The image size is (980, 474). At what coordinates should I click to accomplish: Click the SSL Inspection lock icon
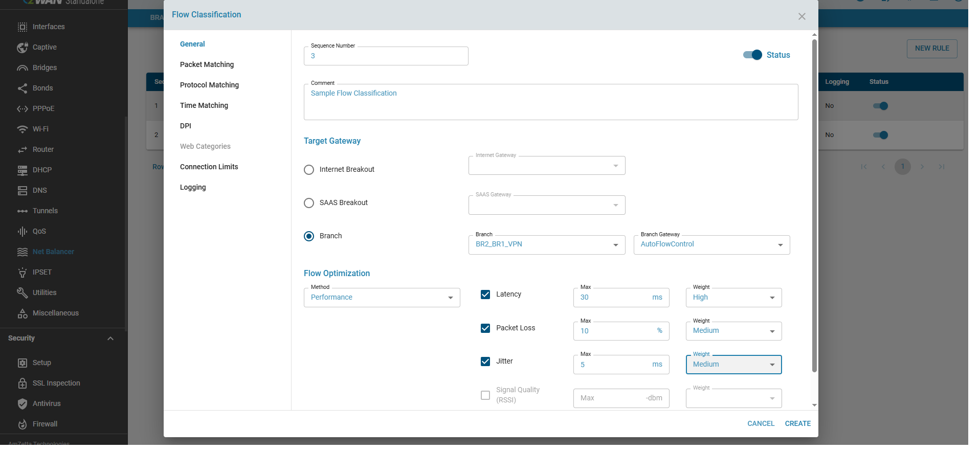click(23, 383)
